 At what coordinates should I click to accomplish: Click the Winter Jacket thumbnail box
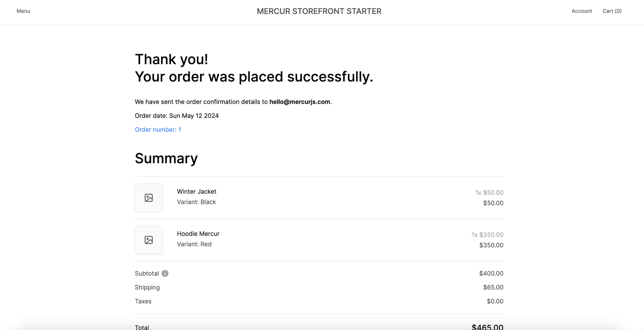149,198
